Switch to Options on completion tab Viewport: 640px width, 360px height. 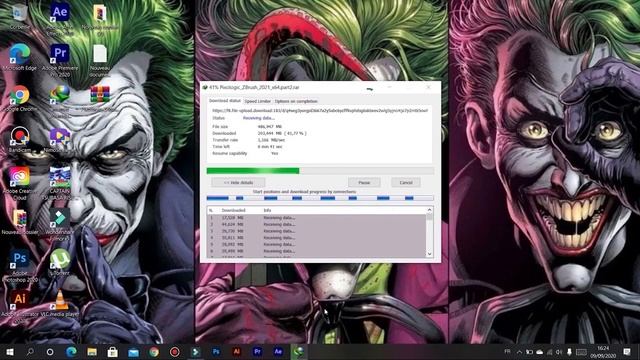click(296, 101)
